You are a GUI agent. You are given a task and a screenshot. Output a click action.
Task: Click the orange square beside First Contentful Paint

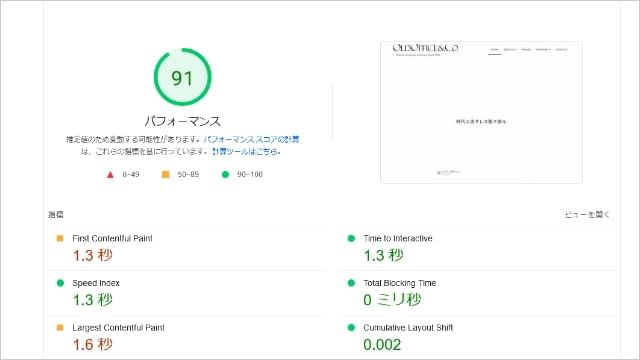(x=60, y=238)
